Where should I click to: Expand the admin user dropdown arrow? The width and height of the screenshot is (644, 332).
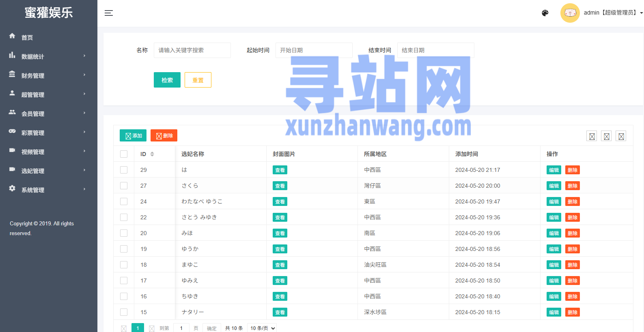pyautogui.click(x=641, y=13)
